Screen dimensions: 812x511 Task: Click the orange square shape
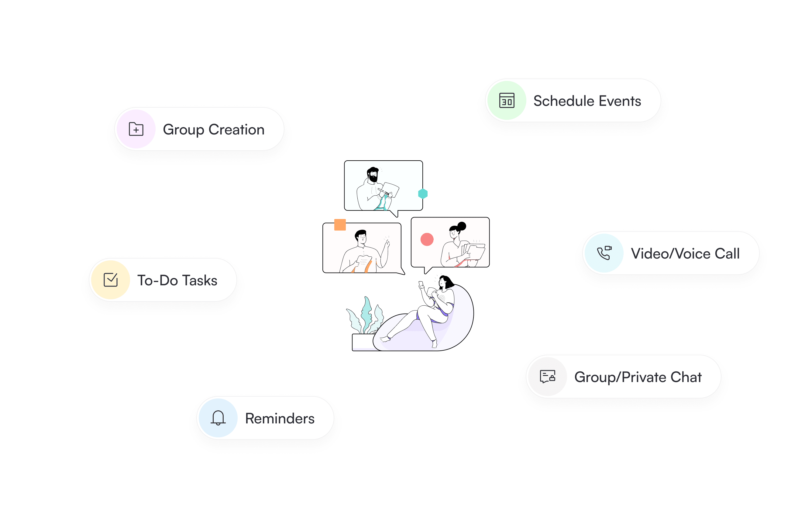click(340, 225)
